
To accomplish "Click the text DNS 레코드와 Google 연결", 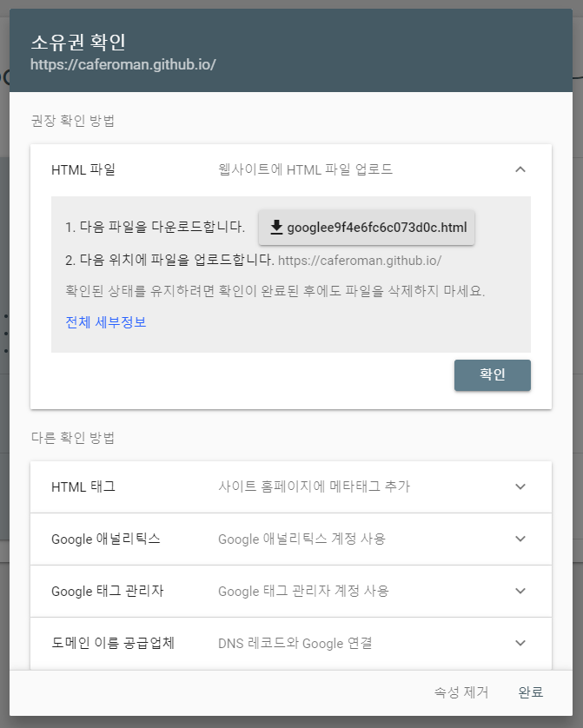I will (x=295, y=643).
